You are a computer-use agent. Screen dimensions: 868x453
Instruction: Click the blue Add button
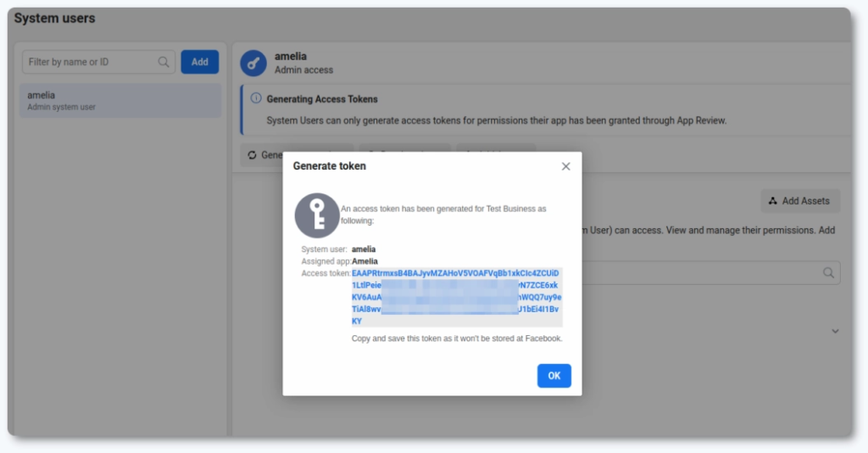199,62
